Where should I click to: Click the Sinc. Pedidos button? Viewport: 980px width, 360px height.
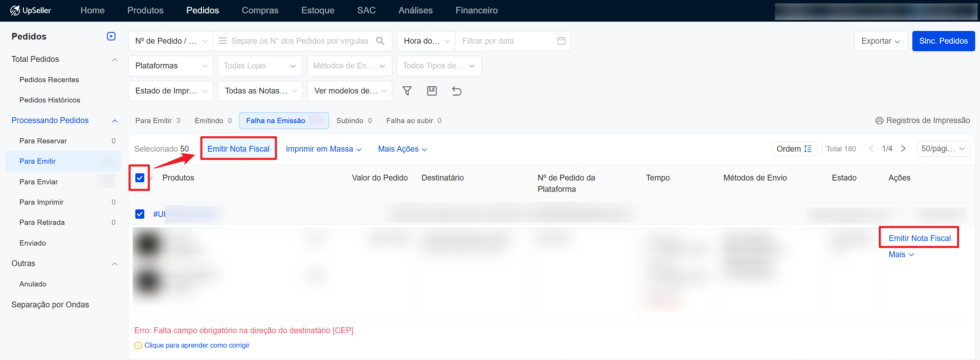tap(943, 41)
